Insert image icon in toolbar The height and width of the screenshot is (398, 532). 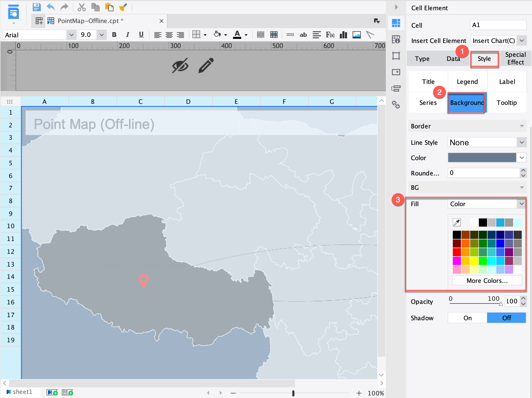click(357, 35)
